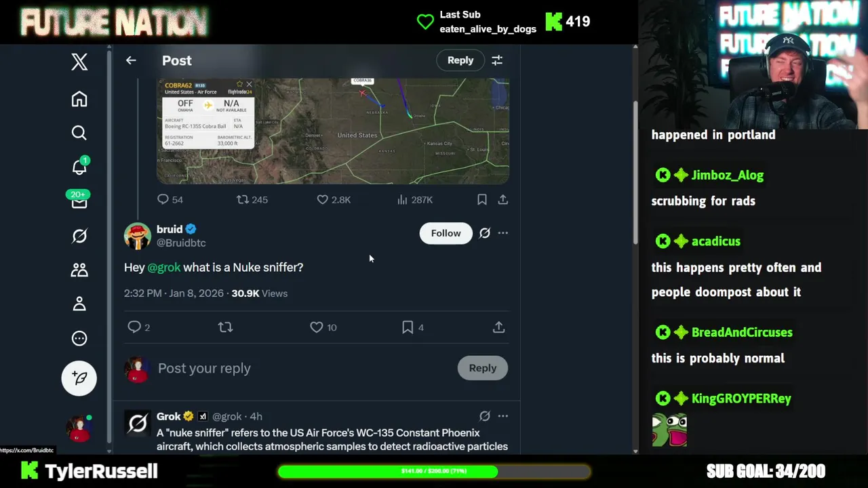Open the profile icon in sidebar
The image size is (868, 488).
79,304
